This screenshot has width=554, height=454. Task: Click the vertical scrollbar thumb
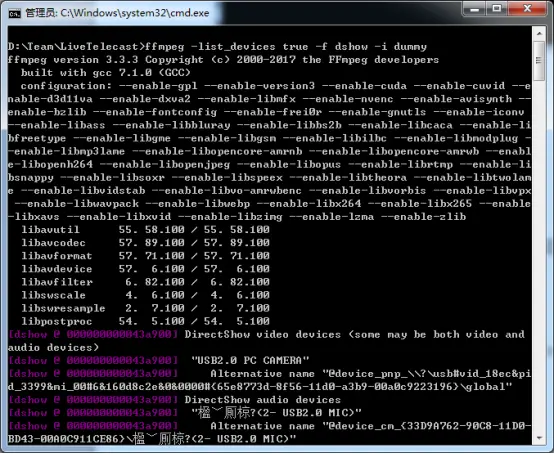(x=539, y=61)
